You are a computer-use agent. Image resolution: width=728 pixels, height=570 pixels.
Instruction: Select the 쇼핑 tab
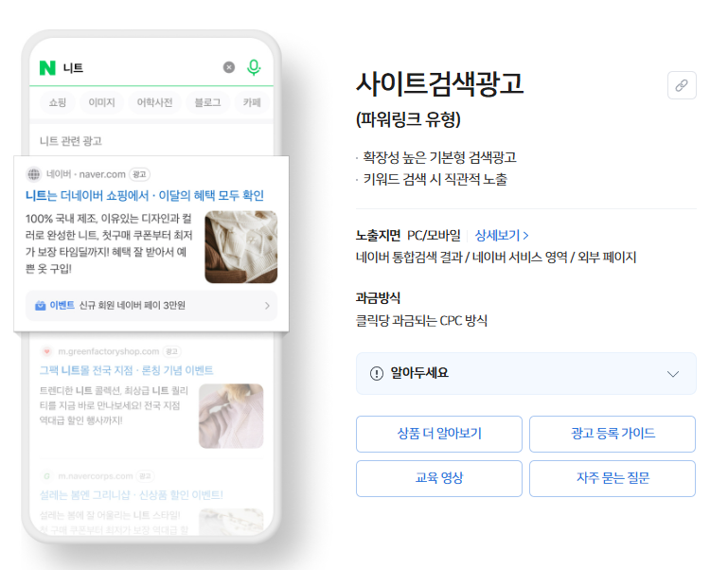(x=58, y=102)
